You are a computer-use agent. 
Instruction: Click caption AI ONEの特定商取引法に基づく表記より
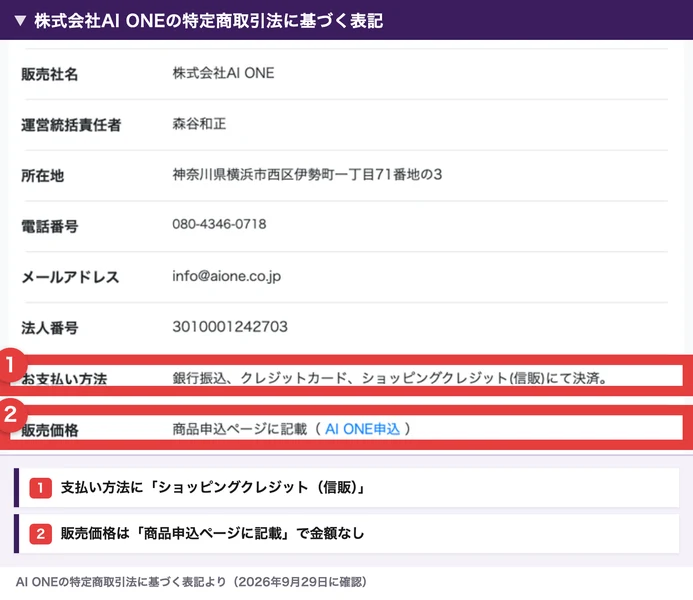coord(121,582)
